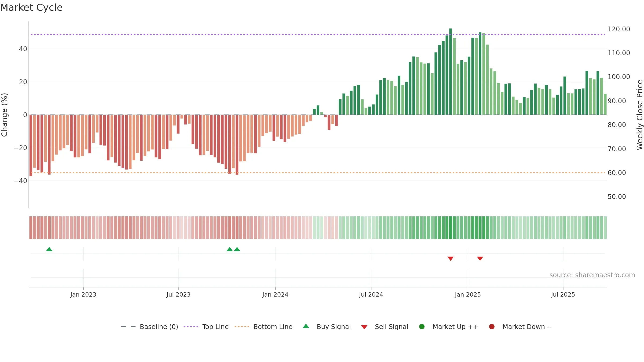The height and width of the screenshot is (362, 644).
Task: Click the Change (%) axis title
Action: [4, 115]
